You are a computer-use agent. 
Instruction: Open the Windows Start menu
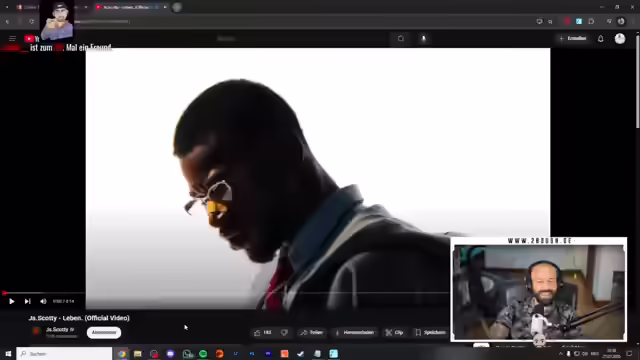coord(8,353)
